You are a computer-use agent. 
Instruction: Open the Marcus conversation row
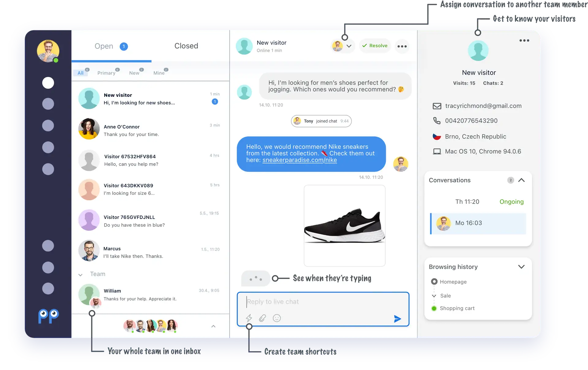click(x=150, y=251)
